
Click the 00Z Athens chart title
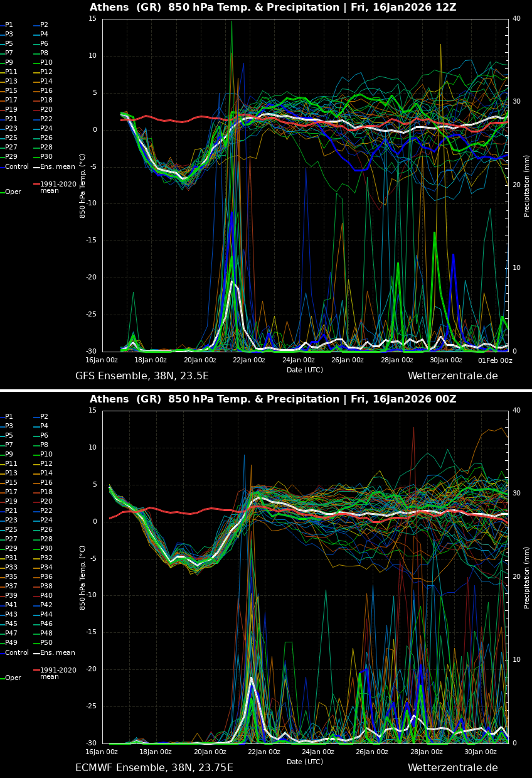click(273, 399)
